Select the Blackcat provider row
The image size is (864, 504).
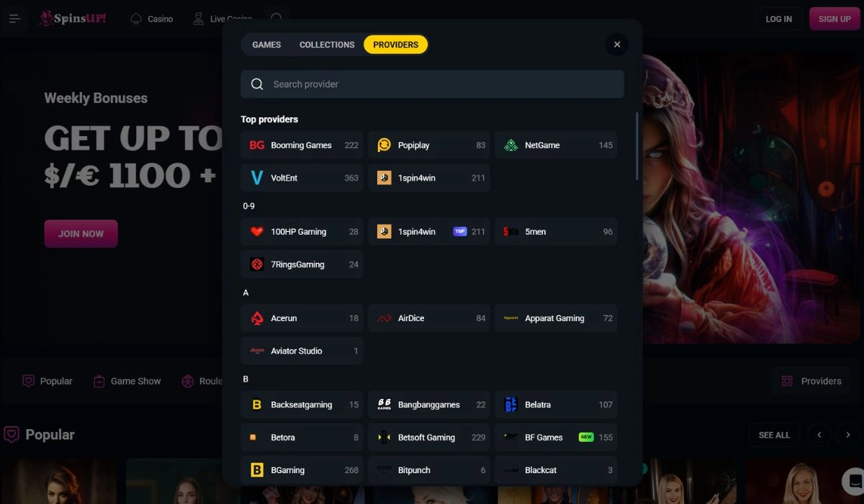(x=556, y=470)
